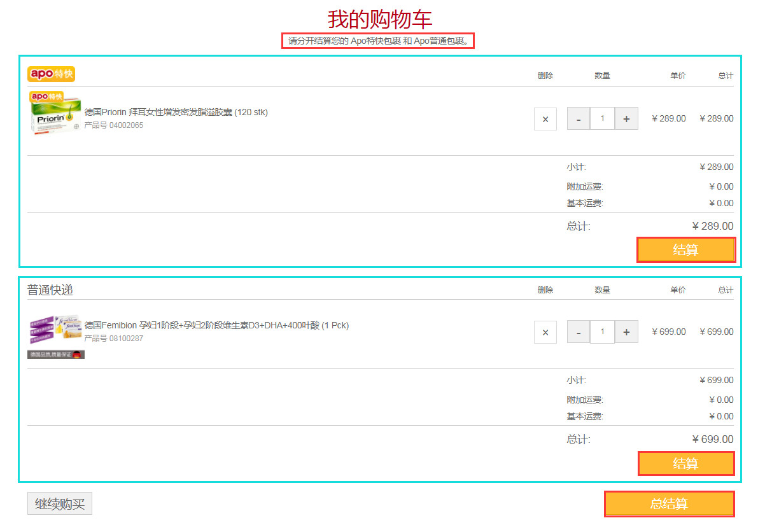Increase the Priorin quantity with the plus button
758x532 pixels.
pos(626,119)
